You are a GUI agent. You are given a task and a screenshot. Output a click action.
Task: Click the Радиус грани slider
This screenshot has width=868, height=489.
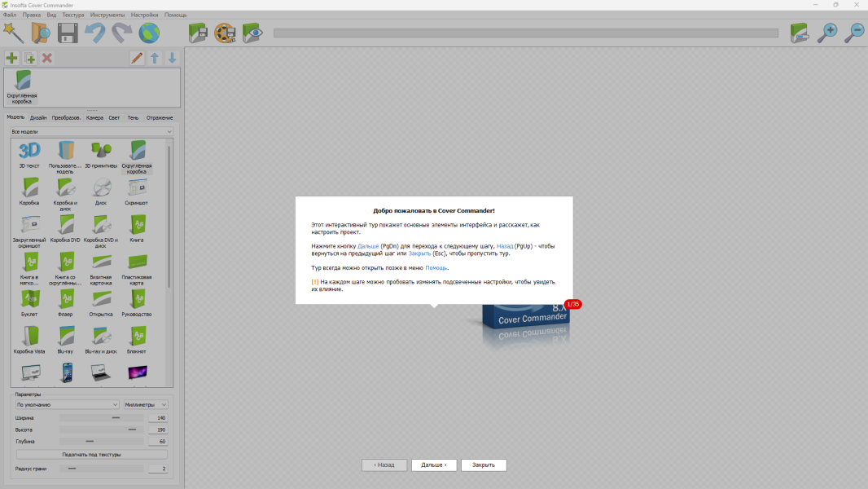(101, 469)
